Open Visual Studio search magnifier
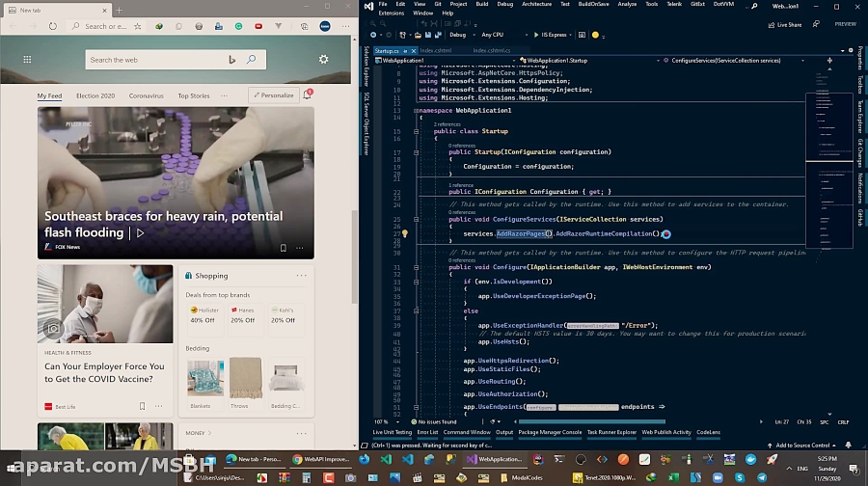Image resolution: width=868 pixels, height=486 pixels. click(x=754, y=6)
